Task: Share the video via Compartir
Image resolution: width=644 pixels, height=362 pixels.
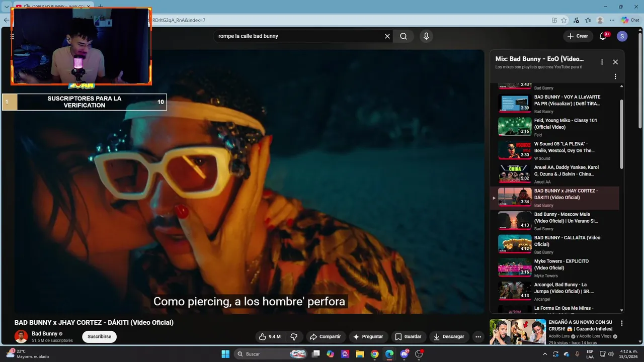Action: coord(325,336)
